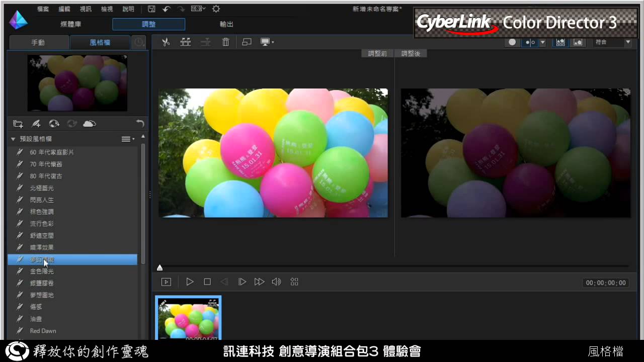Click the trash delete icon

226,42
